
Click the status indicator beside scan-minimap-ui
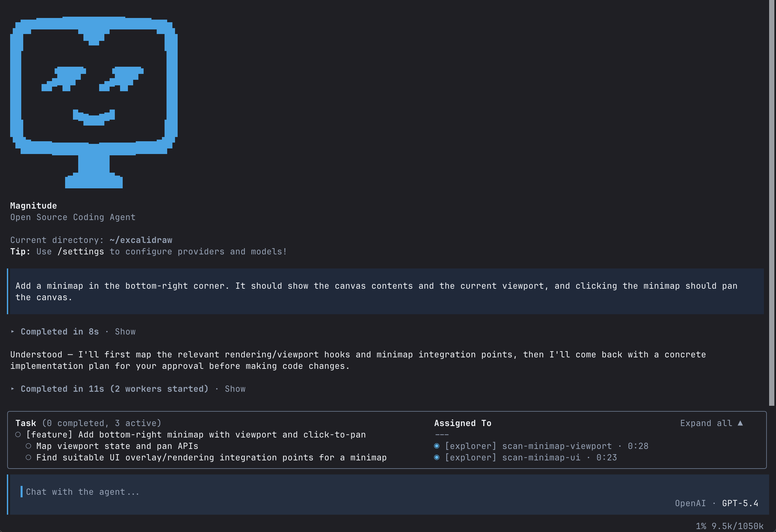pyautogui.click(x=438, y=457)
